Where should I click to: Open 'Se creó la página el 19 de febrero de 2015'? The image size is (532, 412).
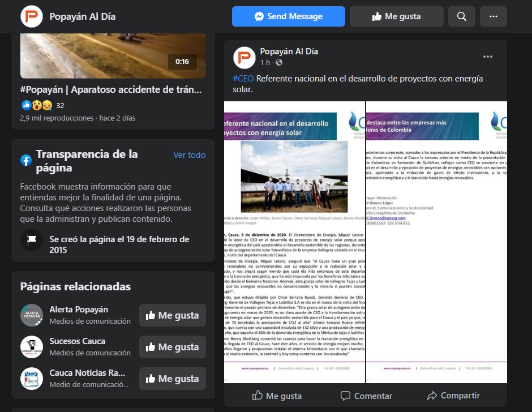(x=119, y=244)
